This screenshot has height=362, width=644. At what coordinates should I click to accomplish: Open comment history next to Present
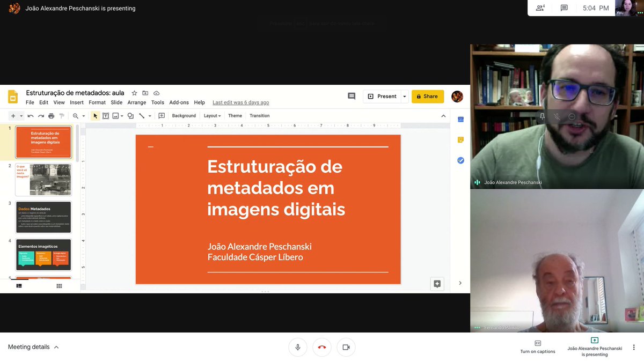(x=352, y=97)
